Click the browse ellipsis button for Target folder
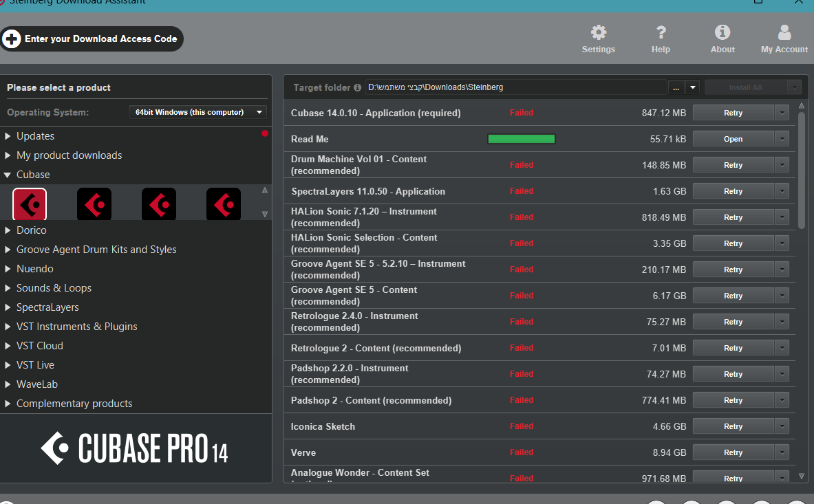 point(676,87)
